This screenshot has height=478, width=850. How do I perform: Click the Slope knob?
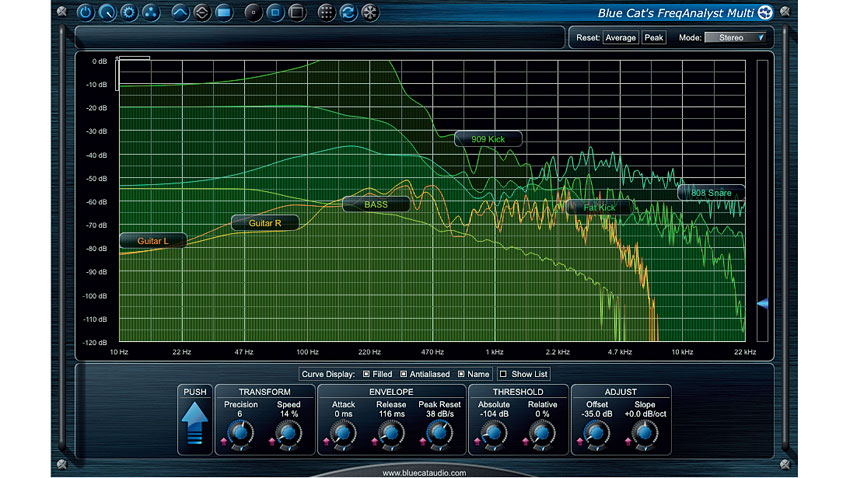pyautogui.click(x=645, y=433)
